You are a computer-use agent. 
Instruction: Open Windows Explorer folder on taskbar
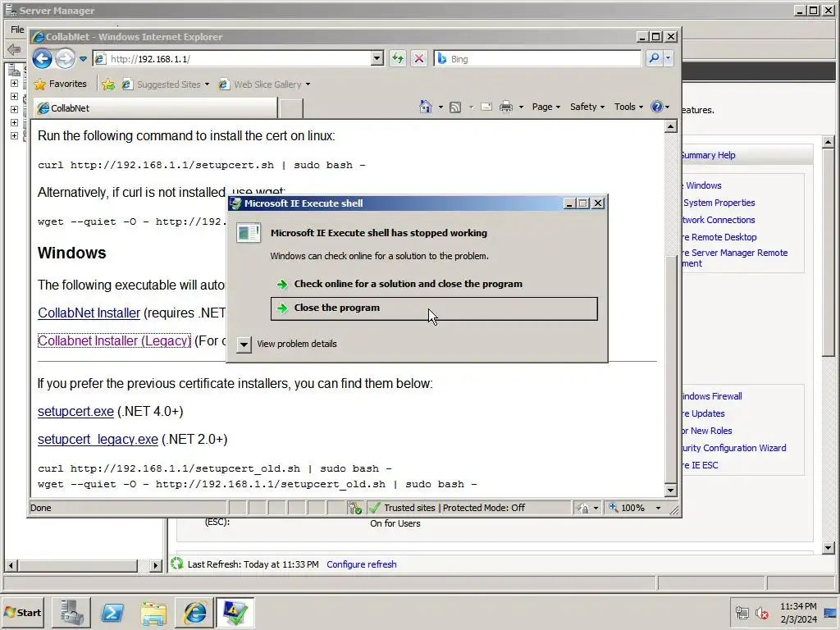(153, 612)
